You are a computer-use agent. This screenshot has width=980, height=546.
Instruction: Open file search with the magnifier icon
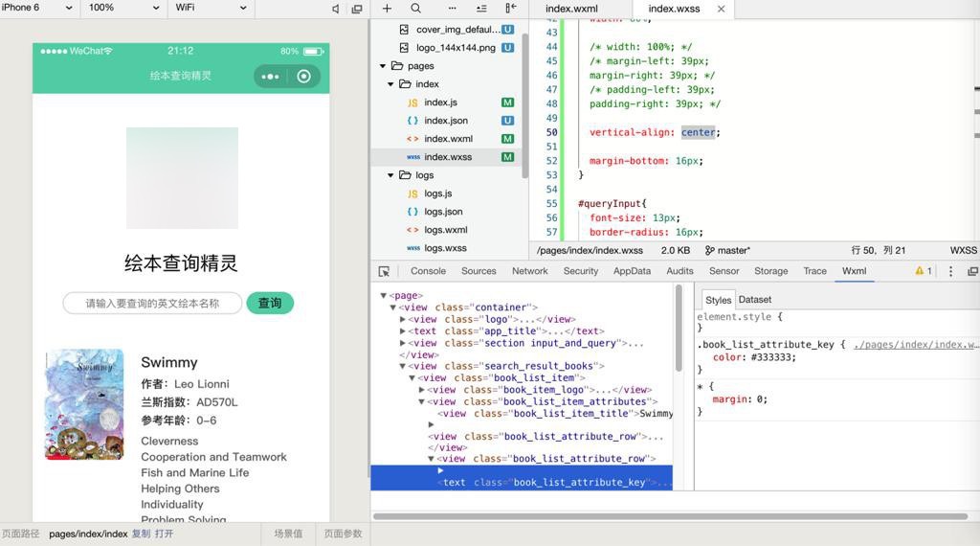(415, 8)
